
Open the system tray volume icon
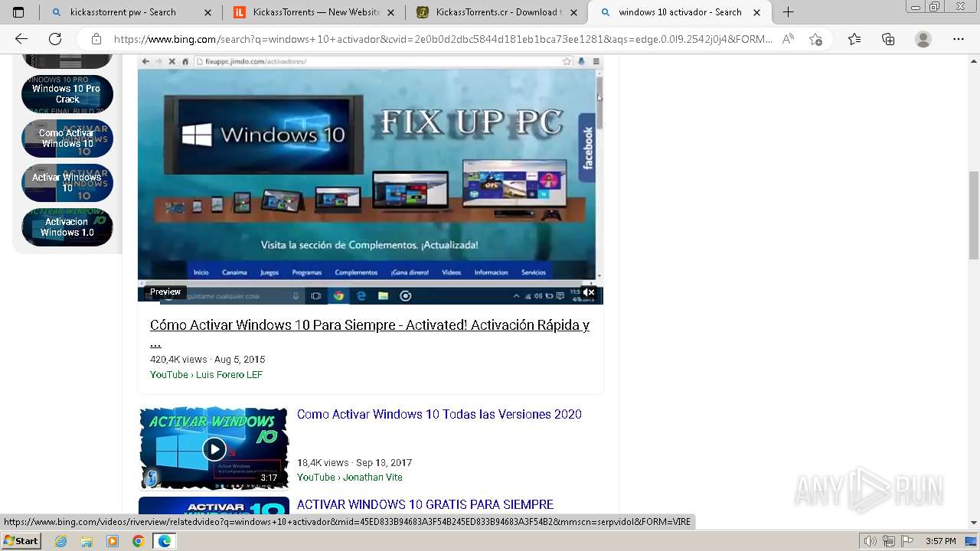(x=871, y=541)
